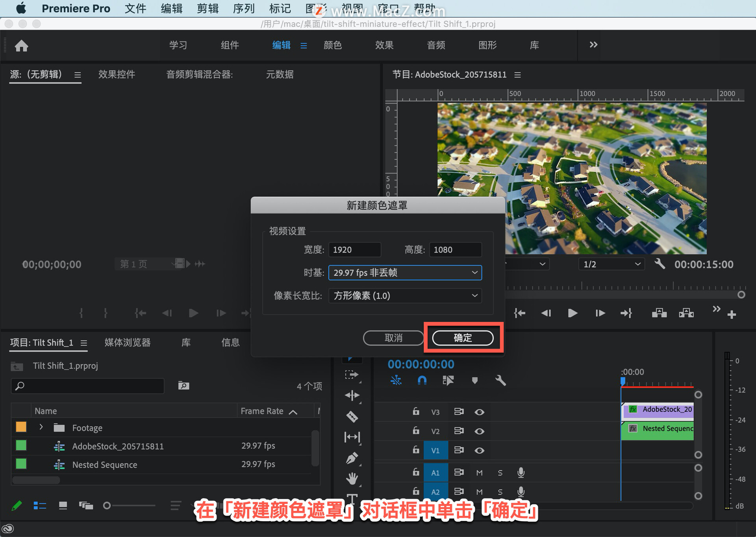The width and height of the screenshot is (756, 537).
Task: Click the project search field
Action: click(x=87, y=386)
